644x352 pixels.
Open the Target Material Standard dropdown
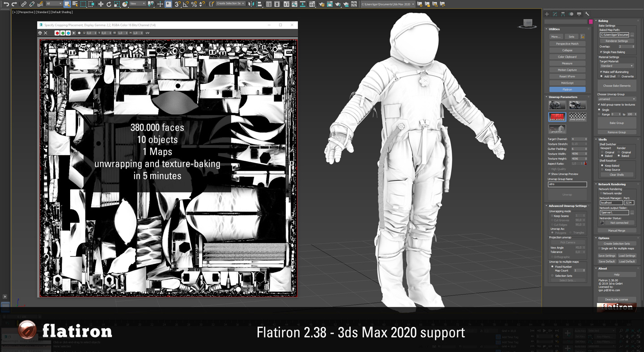pyautogui.click(x=617, y=66)
